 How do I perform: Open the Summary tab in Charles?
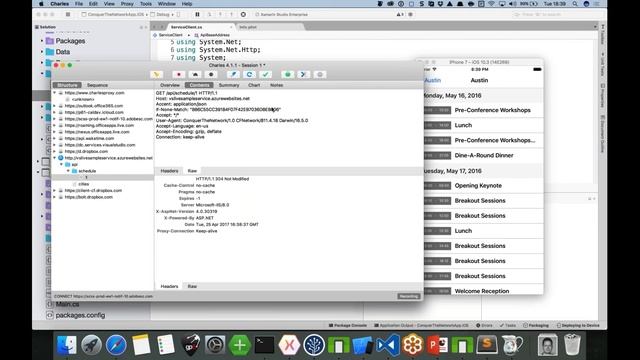tap(229, 85)
